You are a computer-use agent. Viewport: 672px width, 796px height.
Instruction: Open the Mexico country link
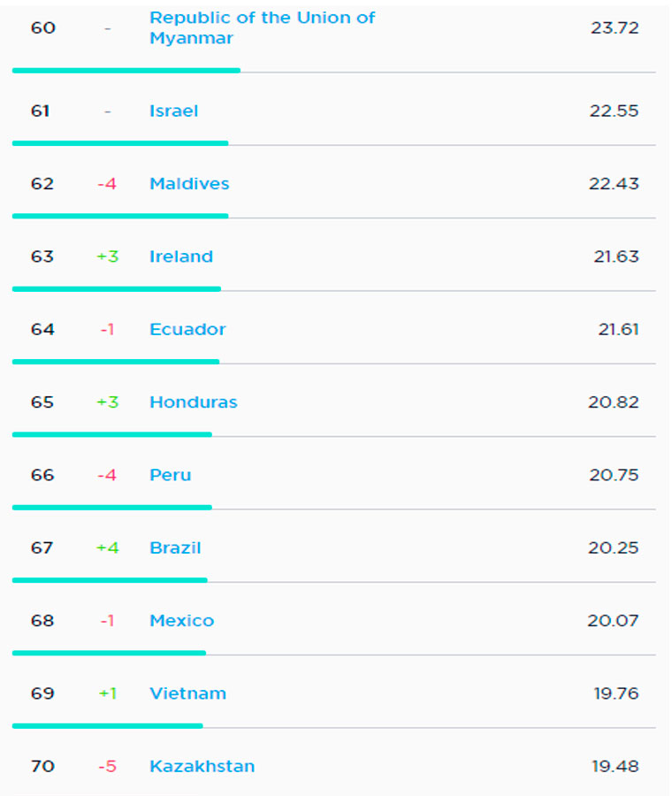pos(181,621)
